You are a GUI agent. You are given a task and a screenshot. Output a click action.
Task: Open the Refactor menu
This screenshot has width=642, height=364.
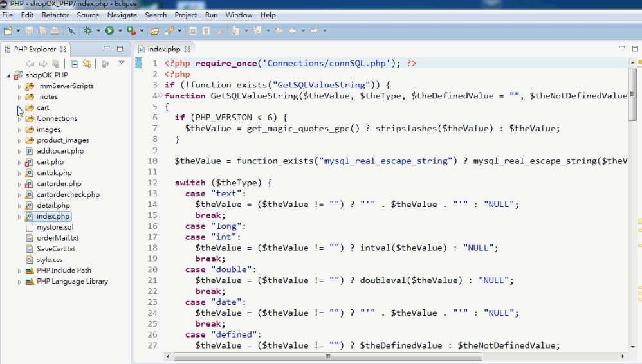point(55,15)
